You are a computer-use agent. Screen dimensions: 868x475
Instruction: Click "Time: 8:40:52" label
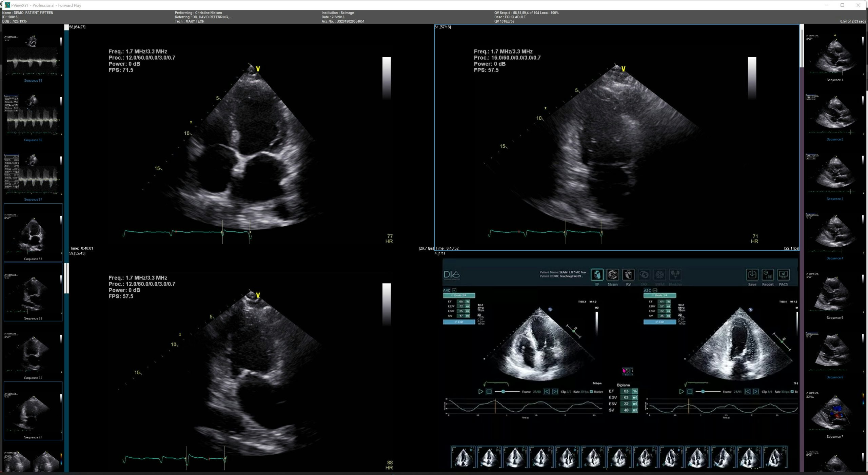[x=447, y=248]
